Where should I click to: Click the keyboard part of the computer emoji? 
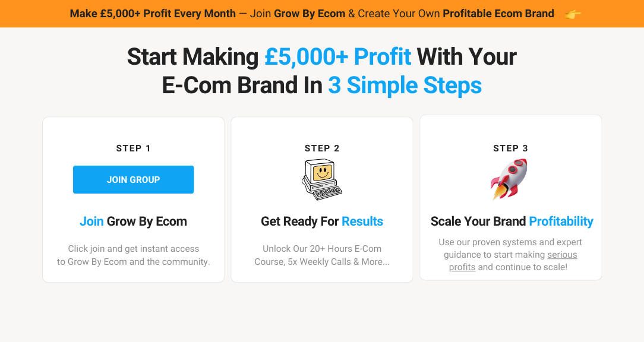point(327,193)
